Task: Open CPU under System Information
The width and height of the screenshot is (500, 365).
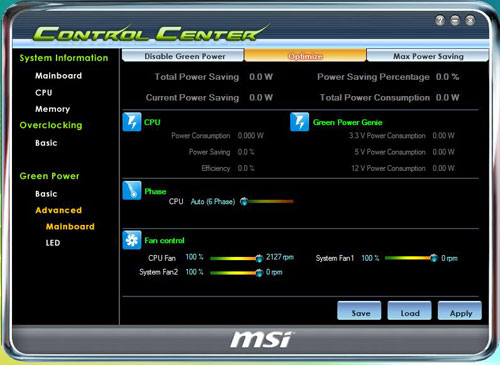Action: coord(44,92)
